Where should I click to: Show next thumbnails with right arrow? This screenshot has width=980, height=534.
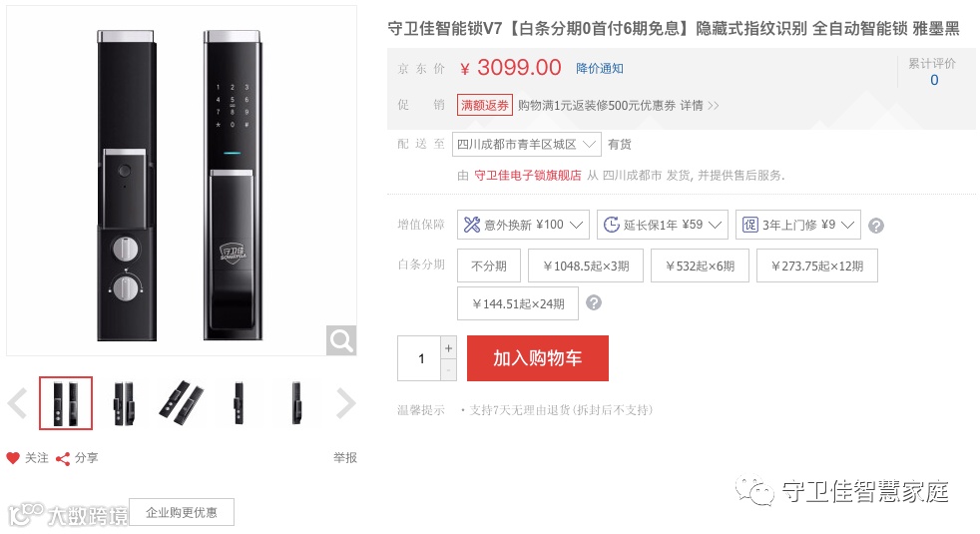pyautogui.click(x=345, y=403)
